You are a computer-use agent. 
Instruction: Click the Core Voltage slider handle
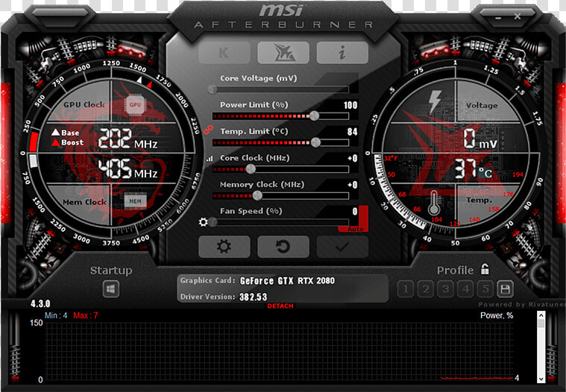pos(213,89)
